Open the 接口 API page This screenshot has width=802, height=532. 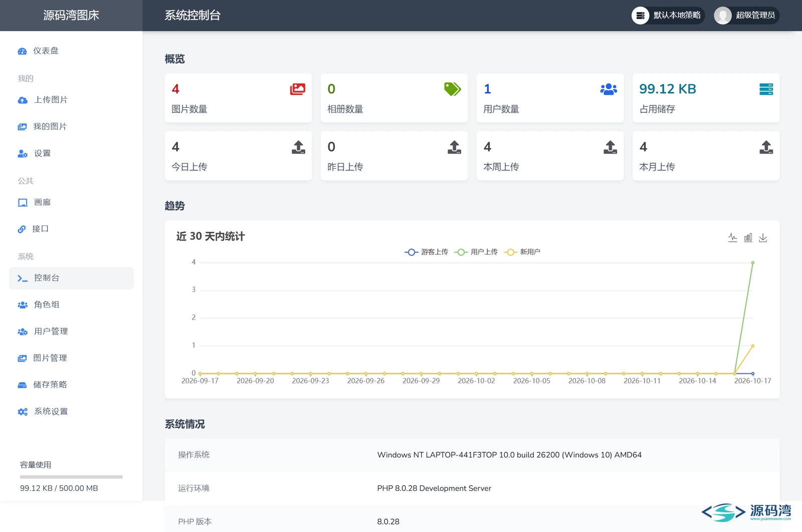point(71,229)
